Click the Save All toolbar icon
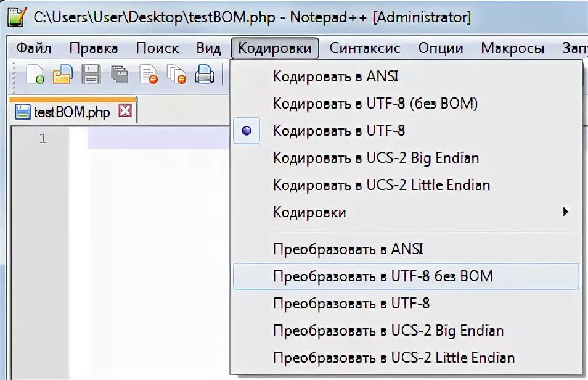 click(120, 74)
